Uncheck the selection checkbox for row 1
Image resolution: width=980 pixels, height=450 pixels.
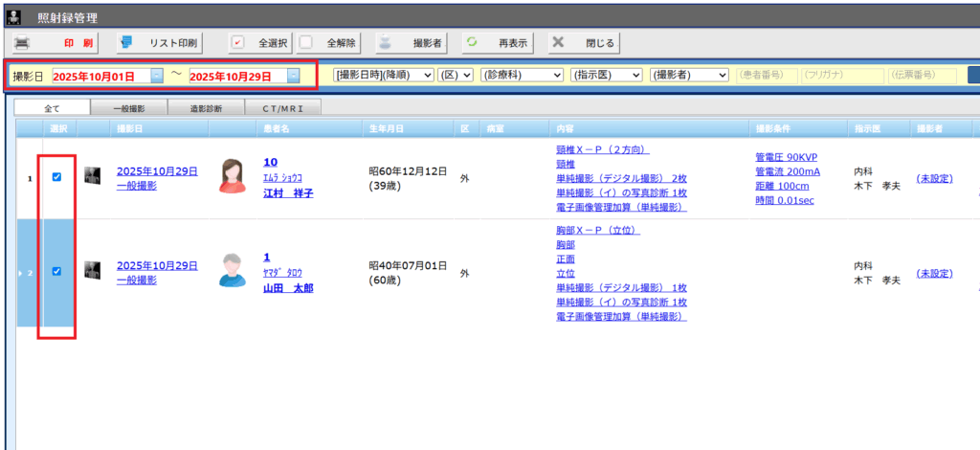pos(56,176)
